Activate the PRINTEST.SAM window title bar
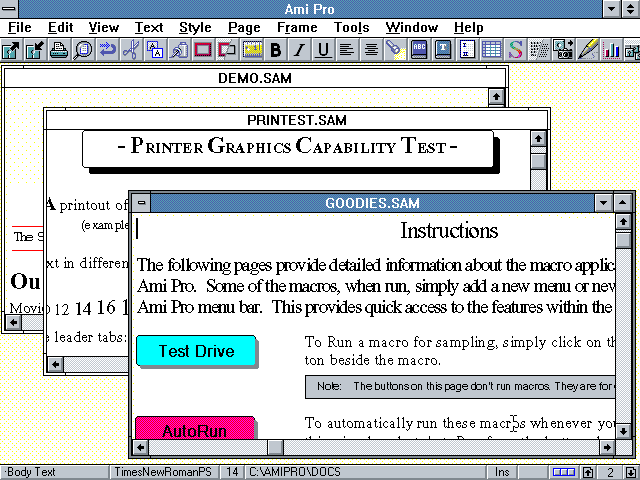 (296, 120)
